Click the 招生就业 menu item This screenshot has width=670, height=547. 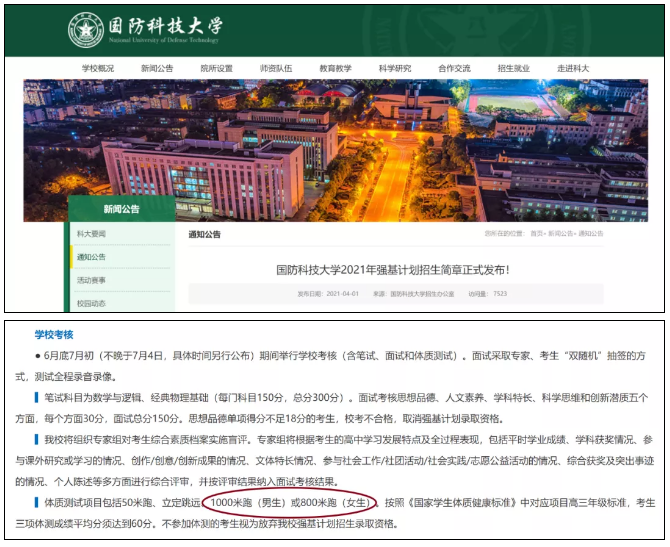point(513,68)
